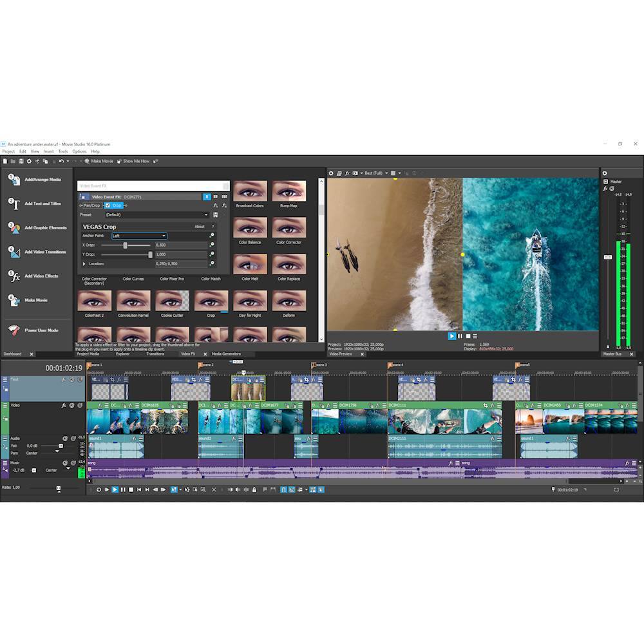Click the save preset disk icon
644x644 pixels.
215,214
